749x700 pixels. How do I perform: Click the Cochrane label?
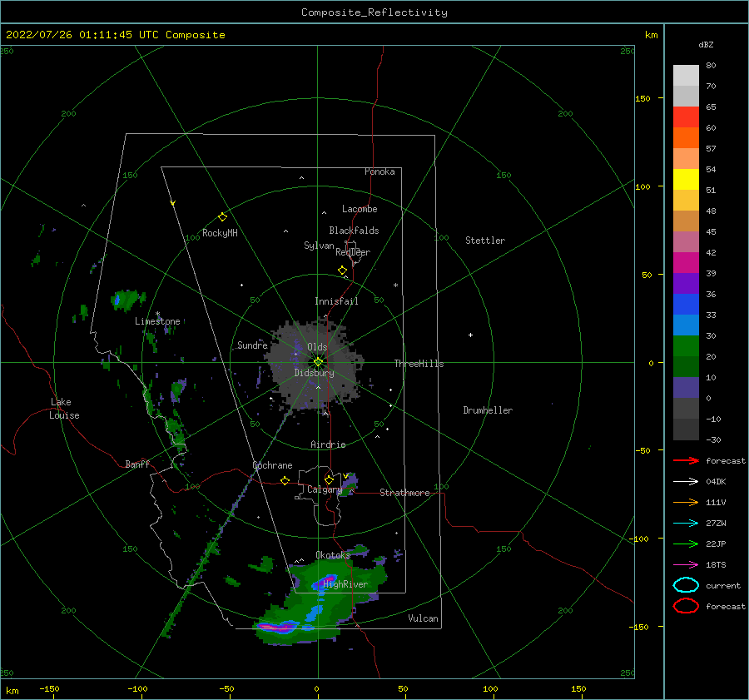click(272, 465)
